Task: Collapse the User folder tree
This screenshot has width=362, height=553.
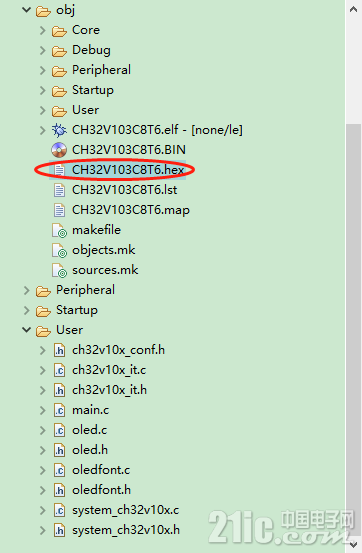Action: (x=26, y=330)
